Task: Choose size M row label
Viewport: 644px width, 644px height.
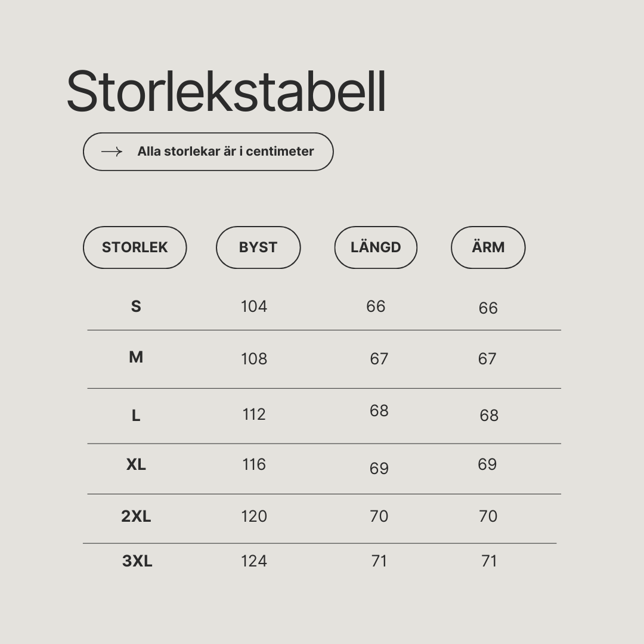Action: click(x=136, y=357)
